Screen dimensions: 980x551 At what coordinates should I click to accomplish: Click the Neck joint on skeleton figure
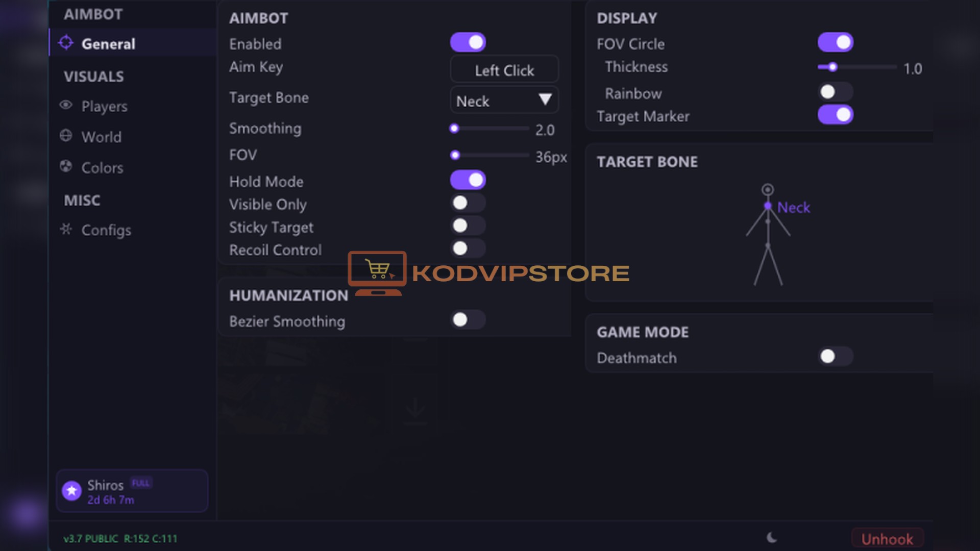point(768,206)
